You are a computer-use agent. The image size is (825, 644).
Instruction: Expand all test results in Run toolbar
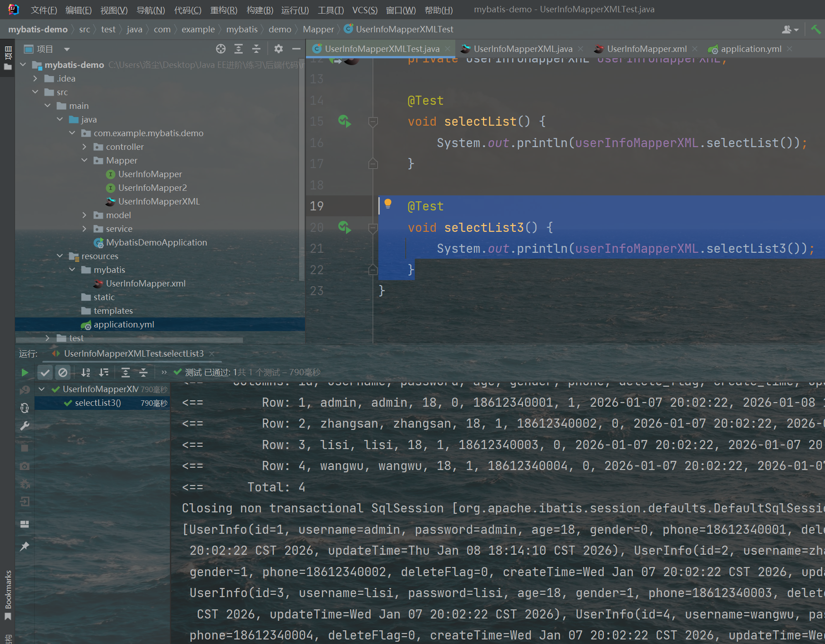point(126,373)
